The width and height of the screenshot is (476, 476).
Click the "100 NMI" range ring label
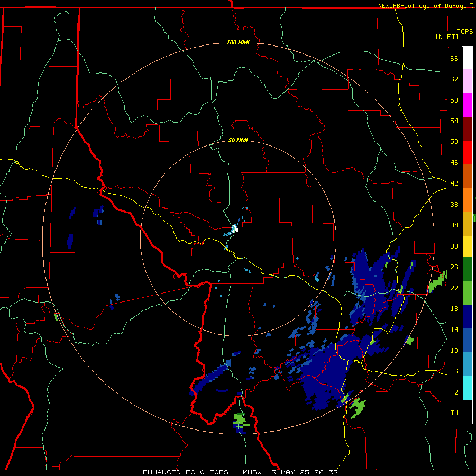coord(238,42)
